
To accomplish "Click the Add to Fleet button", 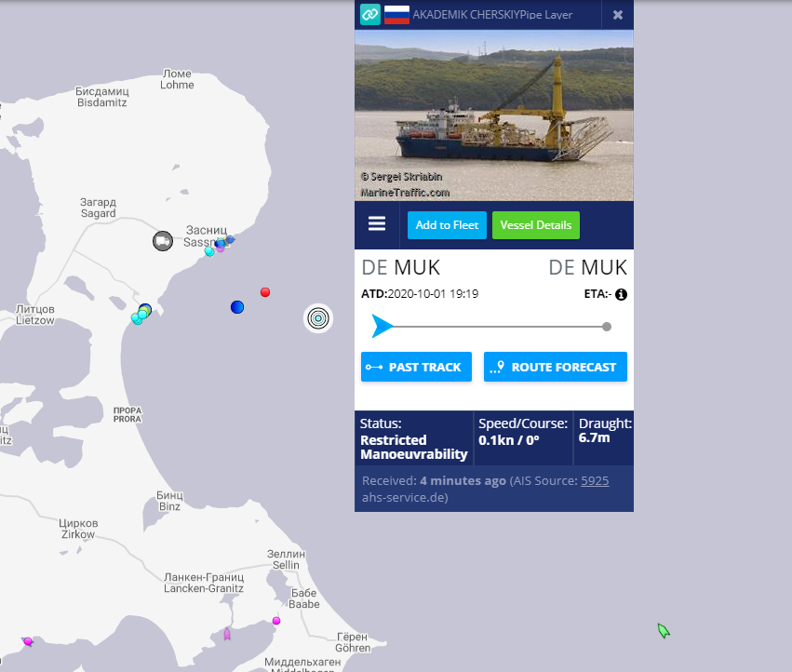I will click(x=447, y=225).
